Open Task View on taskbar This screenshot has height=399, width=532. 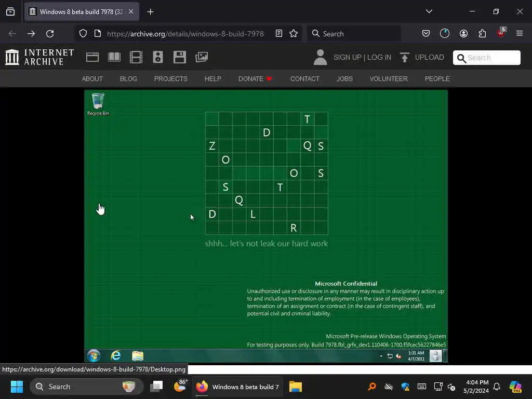156,387
